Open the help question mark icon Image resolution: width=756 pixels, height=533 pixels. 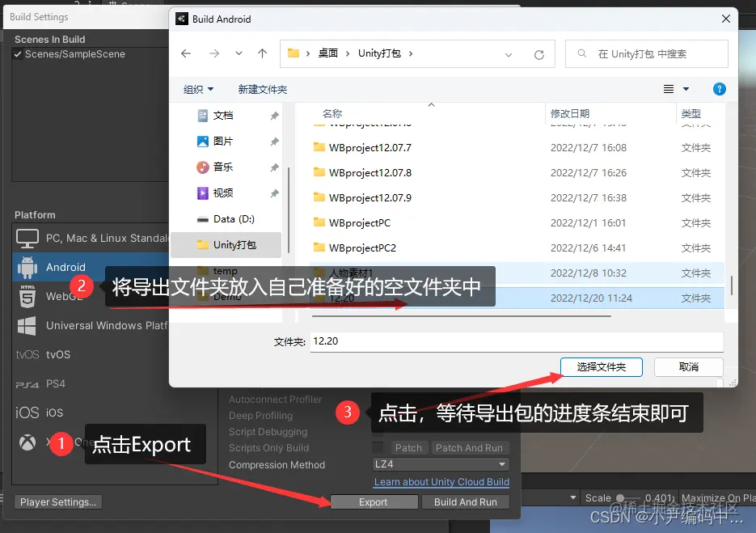pyautogui.click(x=719, y=89)
